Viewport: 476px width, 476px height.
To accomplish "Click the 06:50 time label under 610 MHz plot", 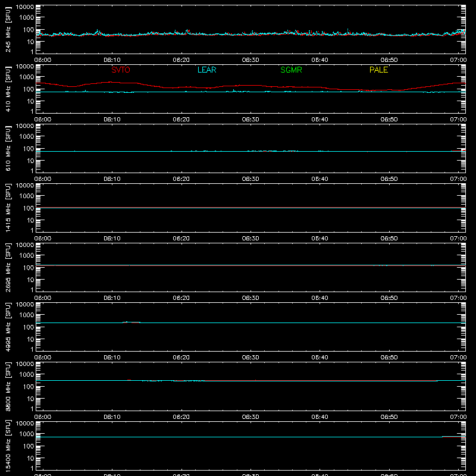I will tap(389, 179).
